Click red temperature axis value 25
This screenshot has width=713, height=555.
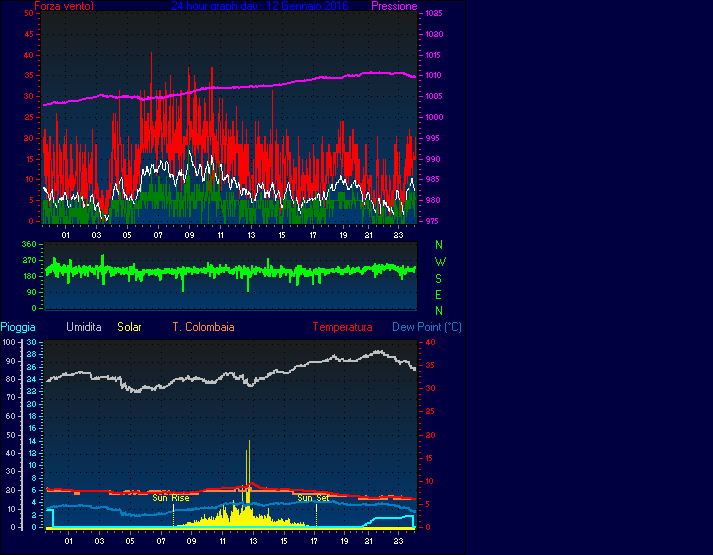pyautogui.click(x=430, y=412)
